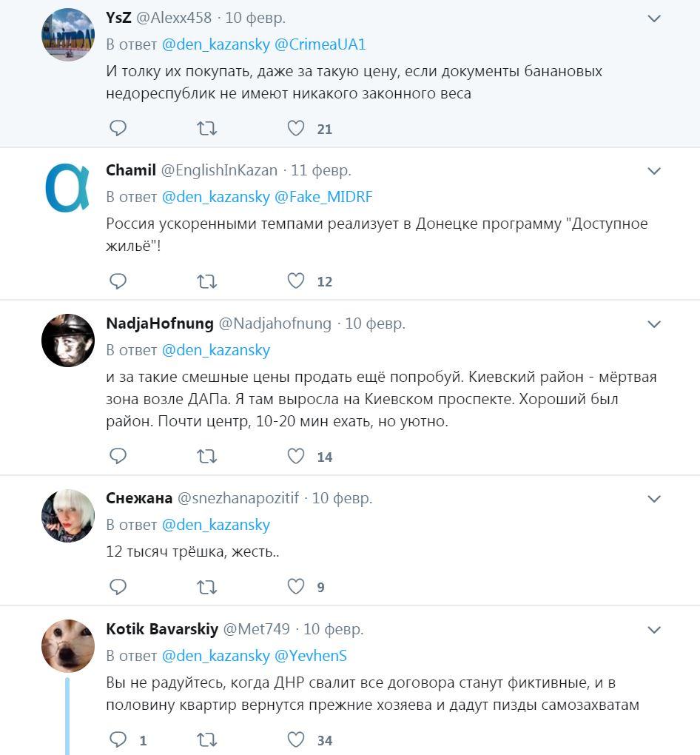Retweet NadjaHofnung's reply
The height and width of the screenshot is (755, 700).
pos(207,457)
